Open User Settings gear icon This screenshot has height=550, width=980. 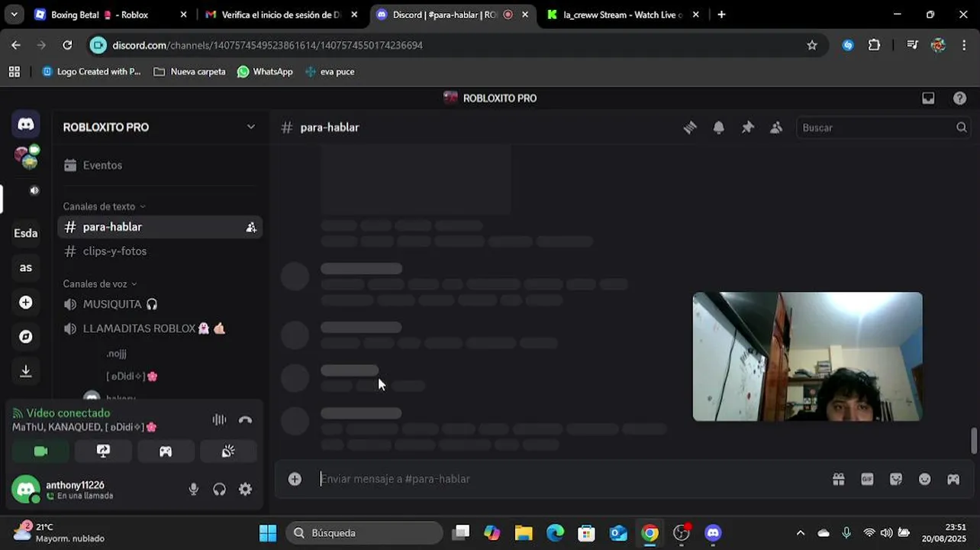click(245, 490)
